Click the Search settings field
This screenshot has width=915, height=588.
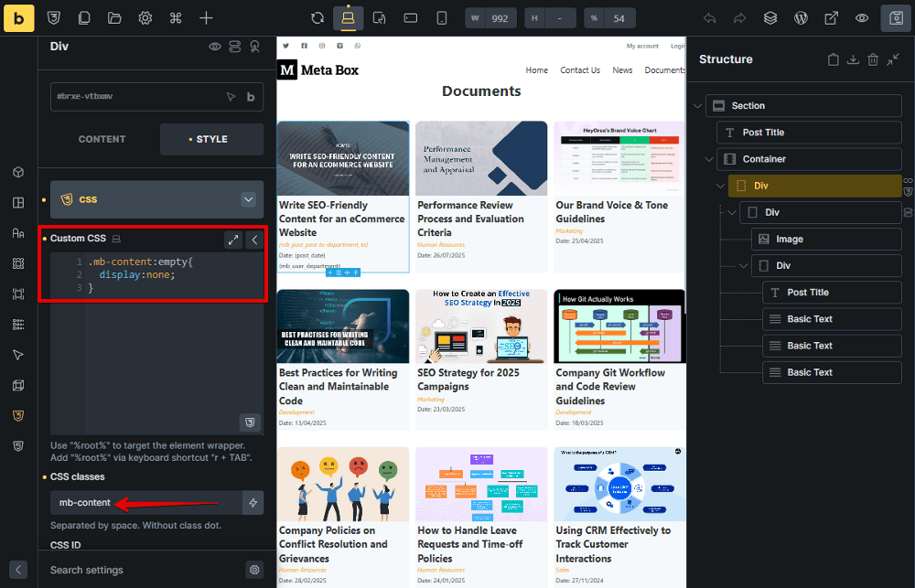point(137,570)
